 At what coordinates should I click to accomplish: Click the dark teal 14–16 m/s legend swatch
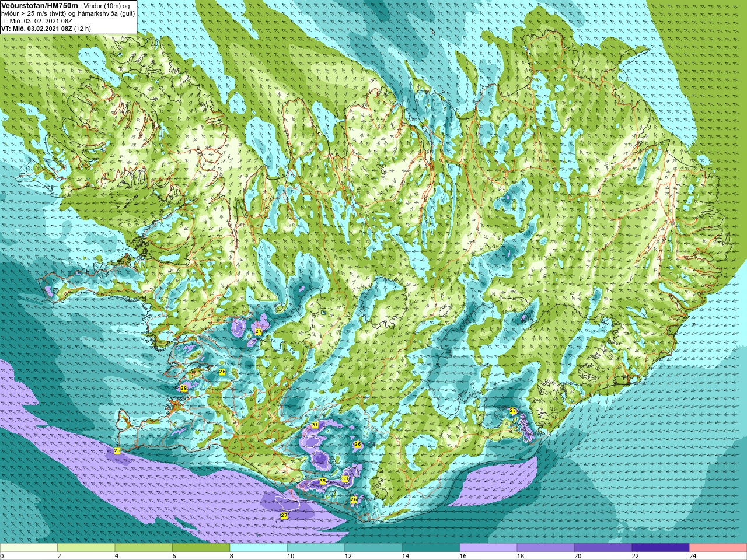point(431,548)
